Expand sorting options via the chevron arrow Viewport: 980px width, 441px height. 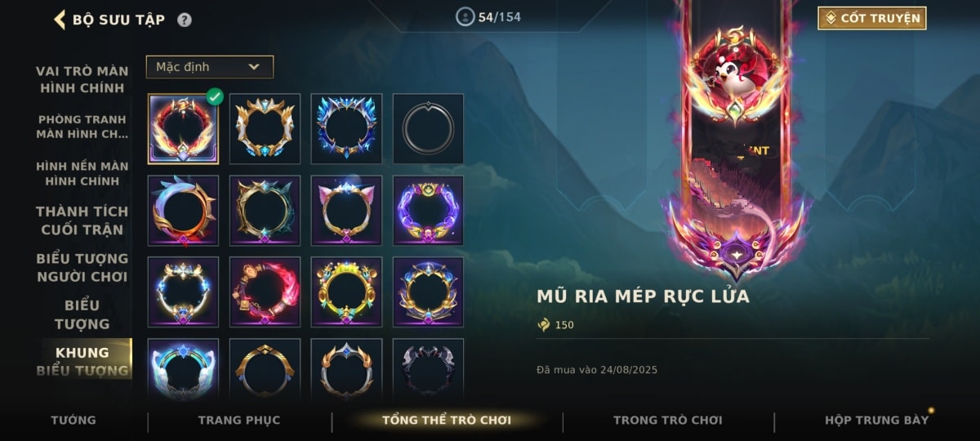click(253, 67)
